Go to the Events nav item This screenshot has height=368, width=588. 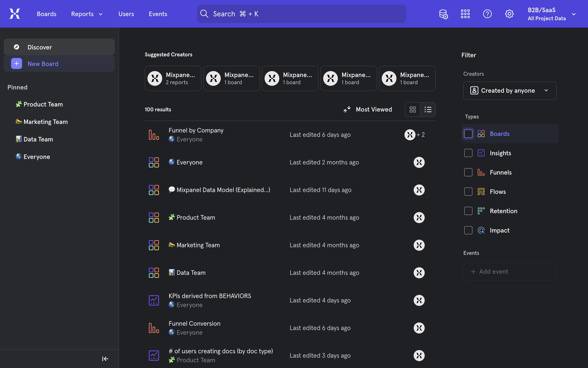(158, 14)
